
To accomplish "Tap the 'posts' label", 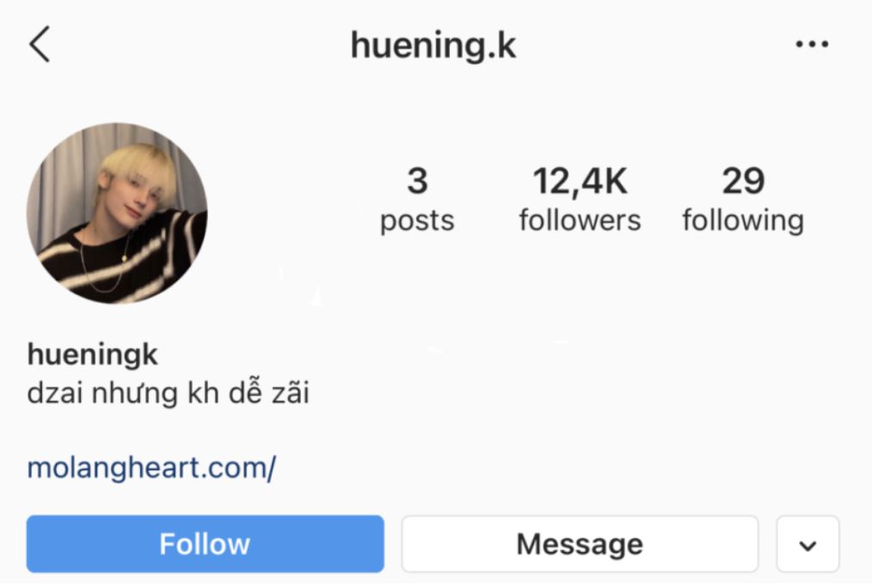I will pos(417,221).
